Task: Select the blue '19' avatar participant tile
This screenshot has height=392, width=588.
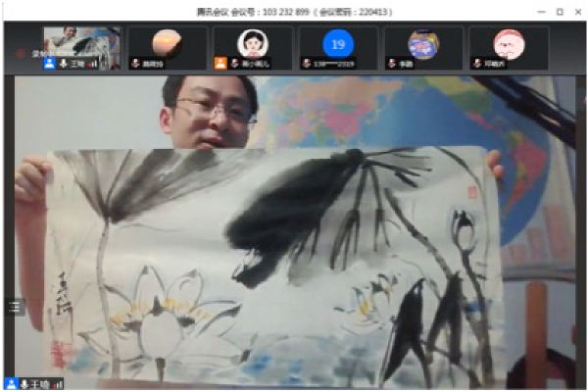Action: 338,48
